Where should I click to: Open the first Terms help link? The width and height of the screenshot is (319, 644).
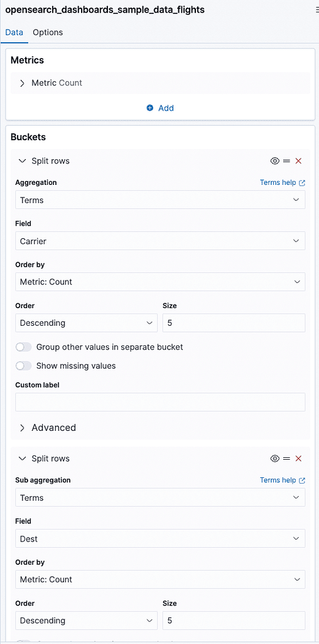[x=278, y=182]
